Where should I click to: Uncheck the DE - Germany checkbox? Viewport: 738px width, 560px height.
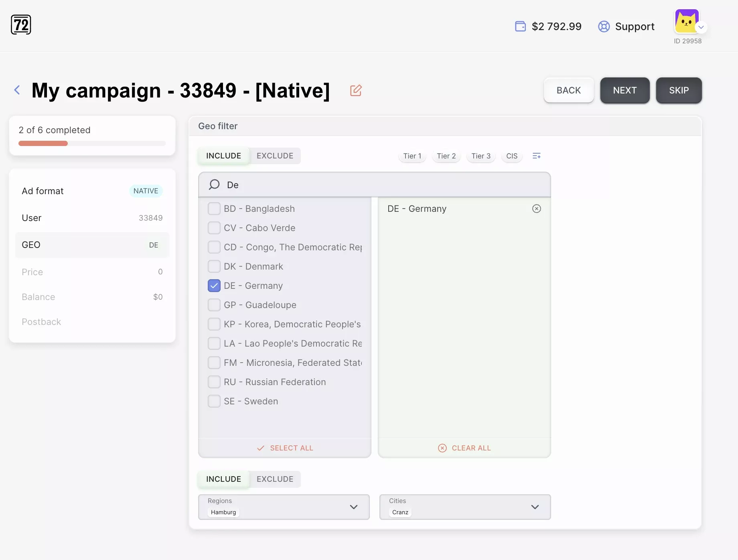coord(214,286)
